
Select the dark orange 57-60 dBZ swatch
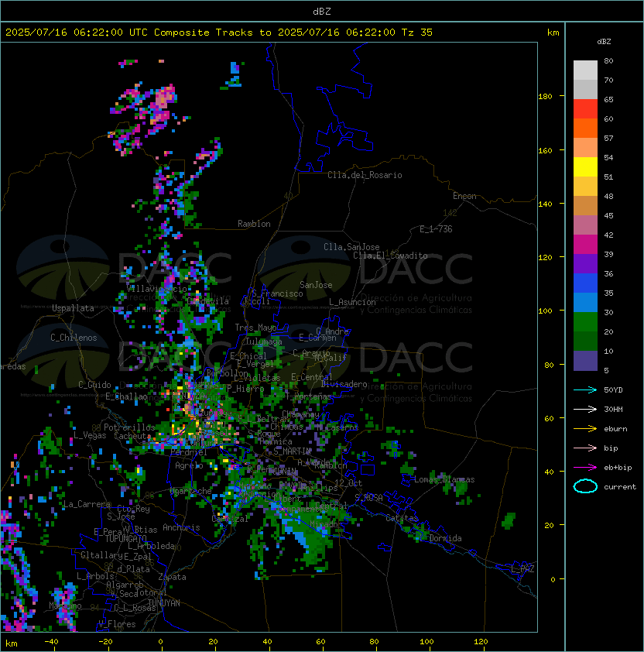click(585, 128)
